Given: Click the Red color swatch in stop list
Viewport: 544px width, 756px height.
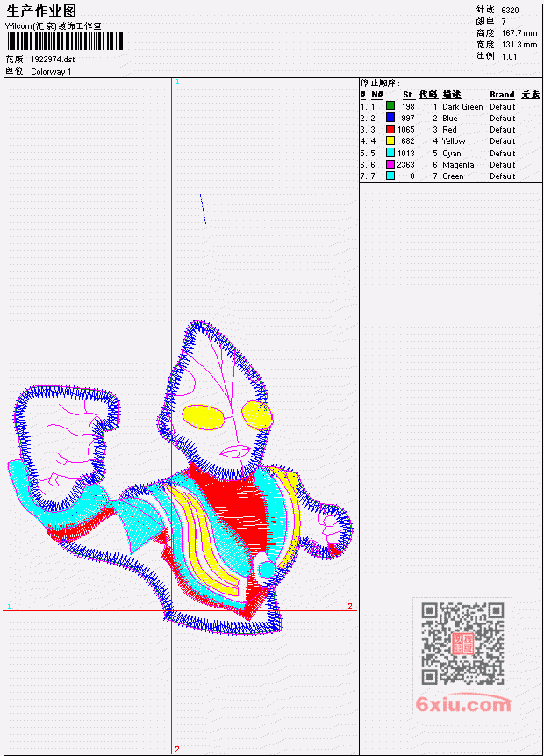Looking at the screenshot, I should (x=390, y=129).
